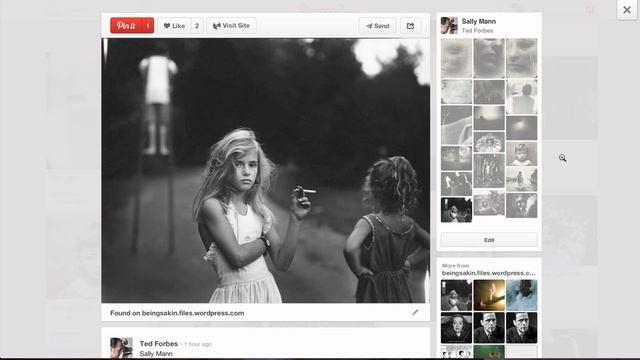Click the share arrow icon
The width and height of the screenshot is (640, 360).
click(x=411, y=26)
